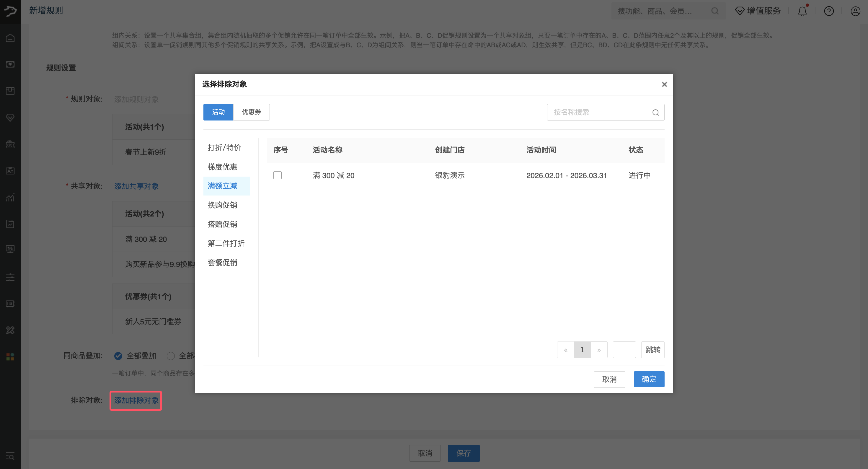
Task: Click 保存 at the page bottom
Action: 463,453
